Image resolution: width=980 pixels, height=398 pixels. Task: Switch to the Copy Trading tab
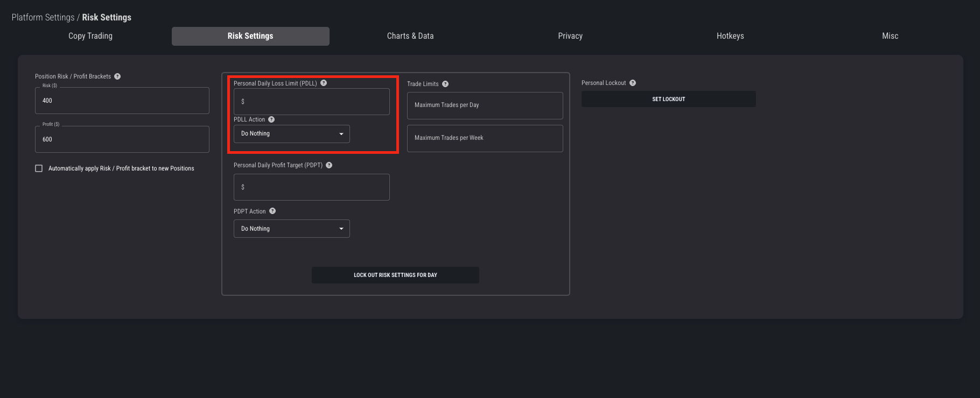90,36
